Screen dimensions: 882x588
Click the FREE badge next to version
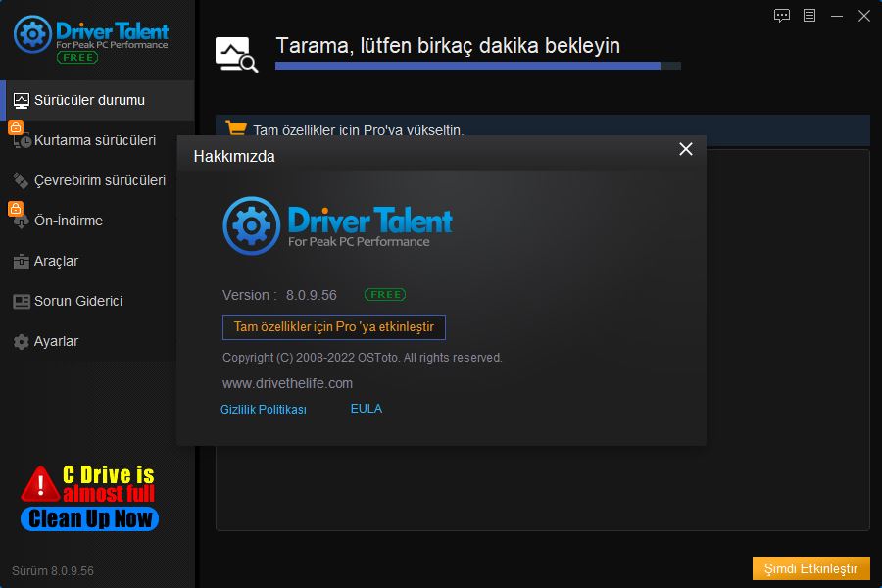coord(385,295)
